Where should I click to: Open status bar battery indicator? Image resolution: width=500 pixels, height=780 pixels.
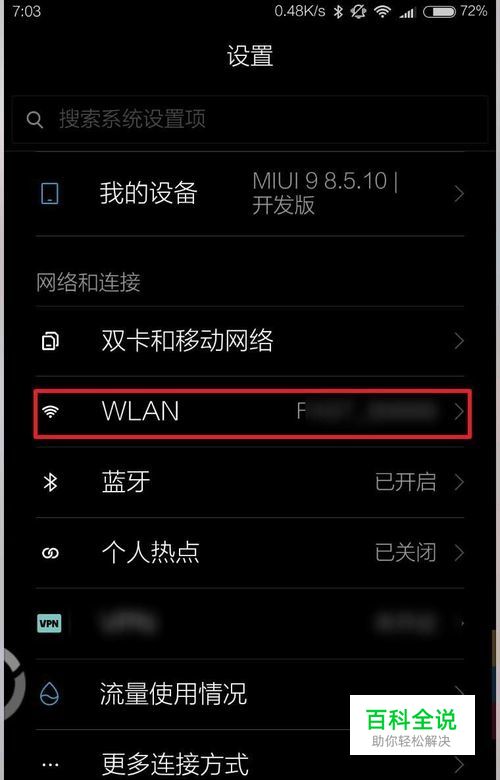point(439,11)
